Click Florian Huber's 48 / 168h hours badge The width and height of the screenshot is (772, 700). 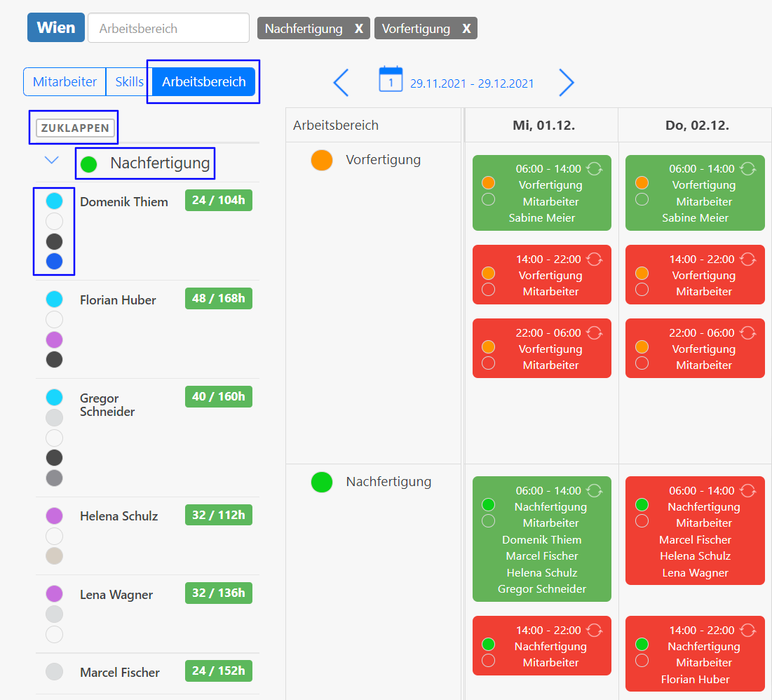[218, 299]
